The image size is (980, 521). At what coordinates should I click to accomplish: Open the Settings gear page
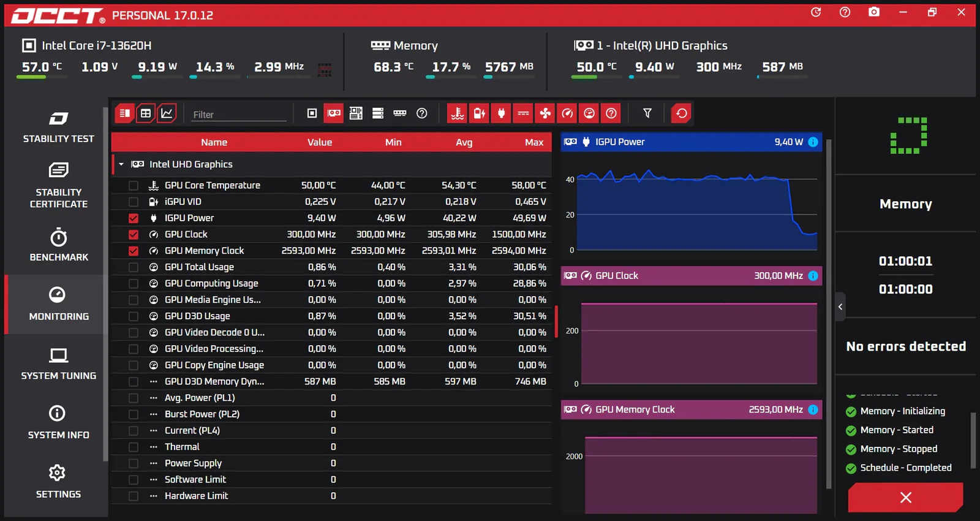click(58, 482)
